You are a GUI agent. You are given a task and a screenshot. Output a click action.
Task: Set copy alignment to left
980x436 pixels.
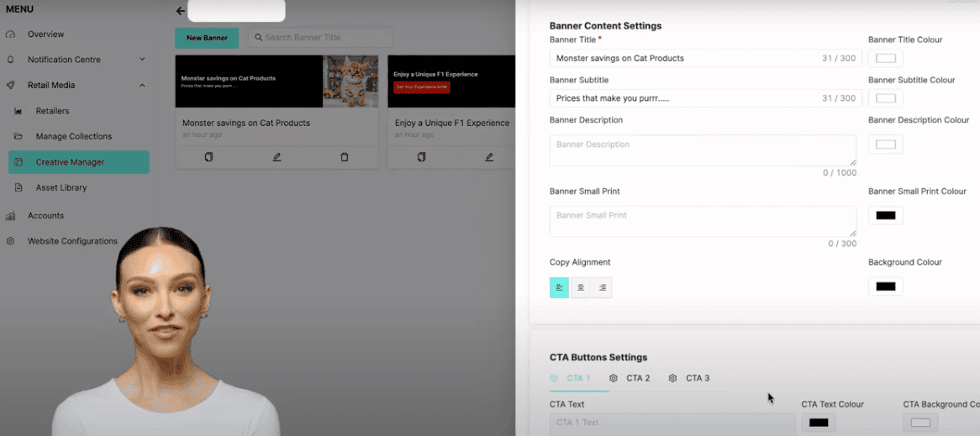(559, 287)
